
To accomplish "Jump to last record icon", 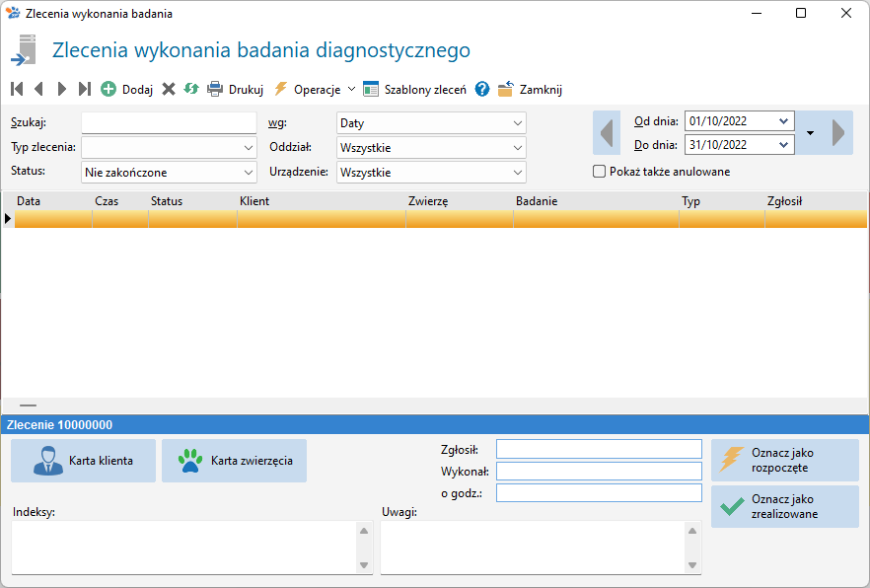I will pyautogui.click(x=85, y=89).
